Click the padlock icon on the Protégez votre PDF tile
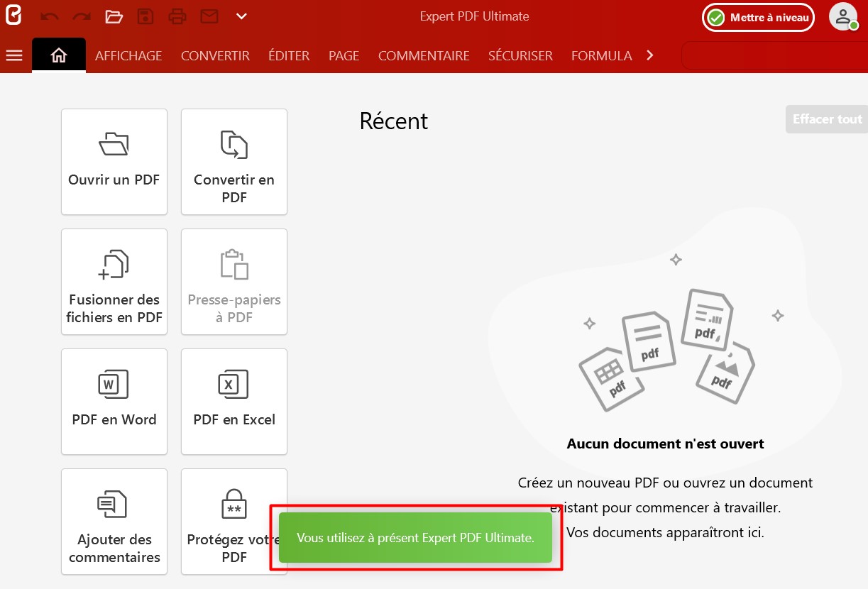Screen dimensions: 868x589 pyautogui.click(x=234, y=505)
